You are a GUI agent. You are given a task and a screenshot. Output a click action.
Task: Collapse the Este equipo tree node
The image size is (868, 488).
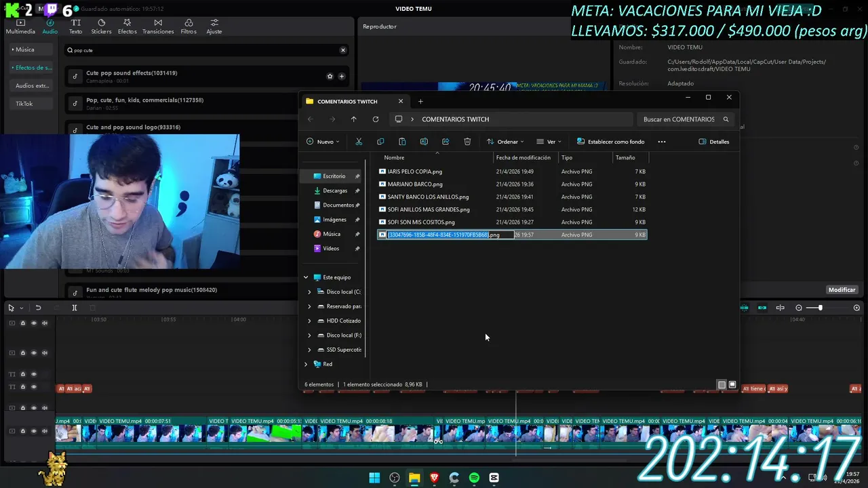[x=306, y=277]
